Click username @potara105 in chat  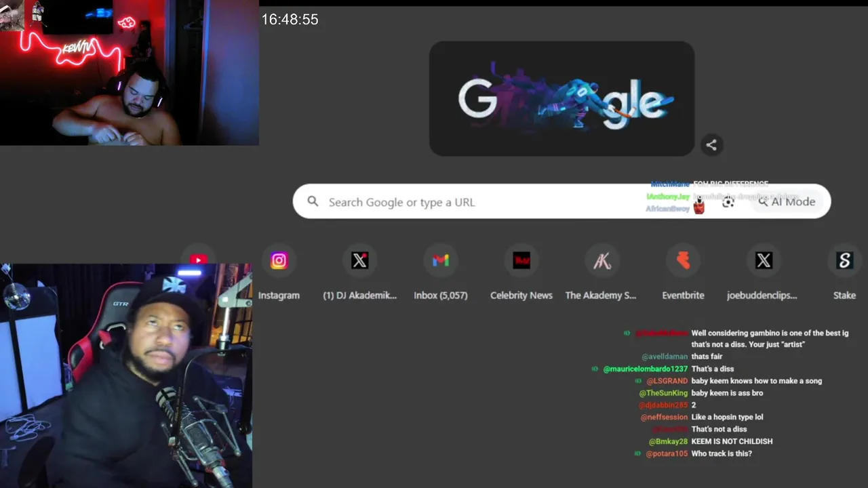pos(667,453)
